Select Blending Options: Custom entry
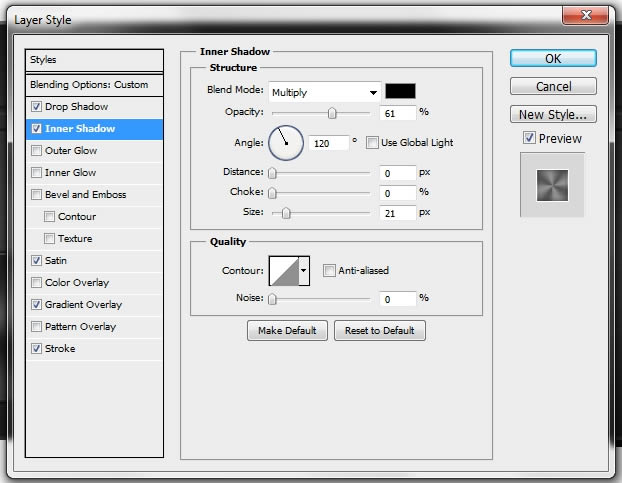 pos(94,85)
